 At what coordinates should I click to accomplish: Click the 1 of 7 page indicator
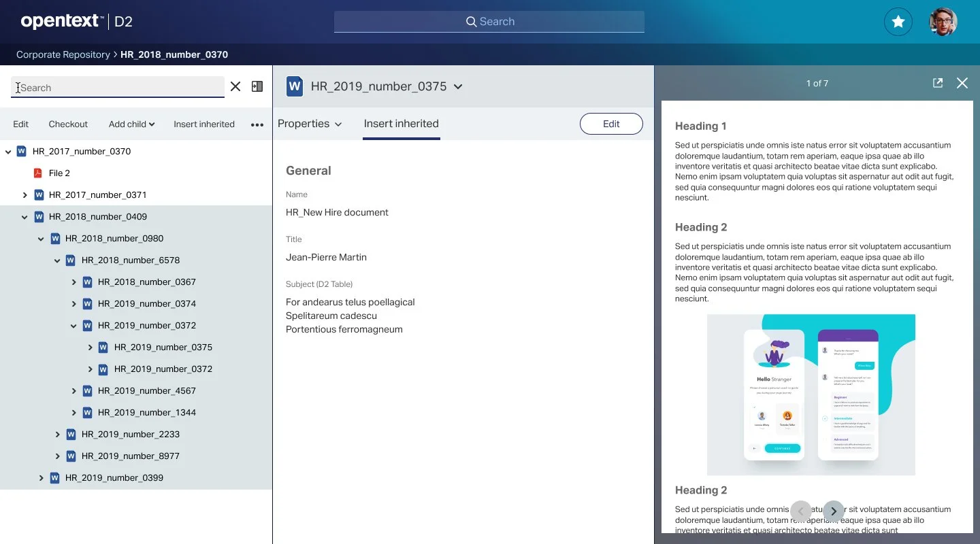click(817, 83)
